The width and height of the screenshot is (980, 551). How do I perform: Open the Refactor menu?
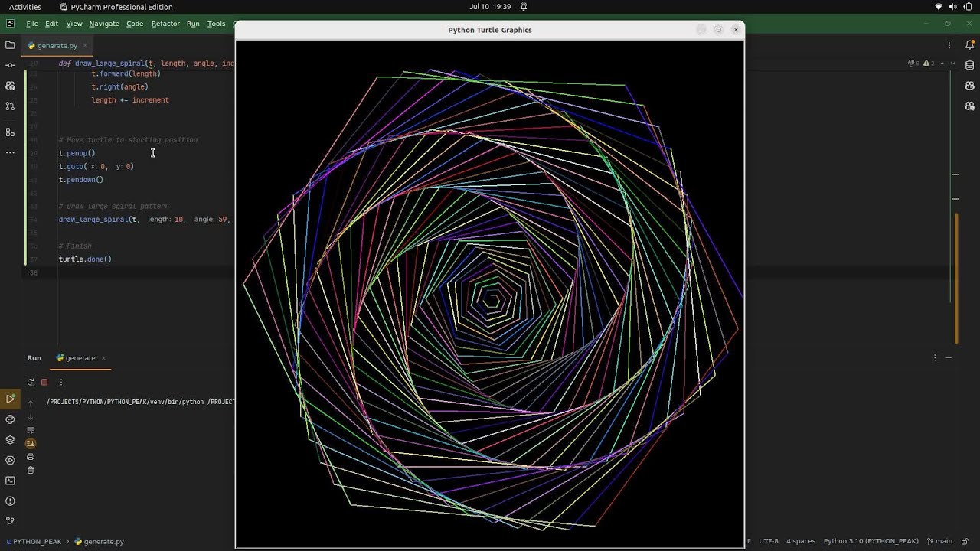coord(165,24)
